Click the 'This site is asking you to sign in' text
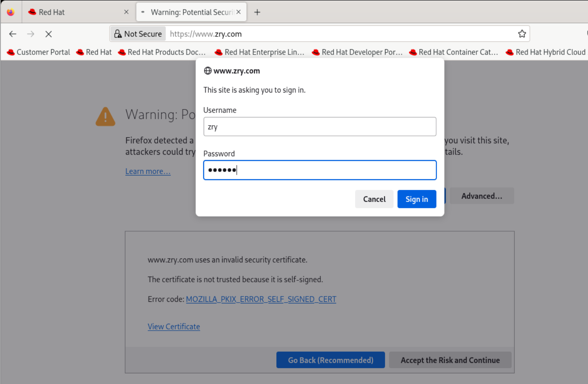Viewport: 588px width, 384px height. click(254, 90)
